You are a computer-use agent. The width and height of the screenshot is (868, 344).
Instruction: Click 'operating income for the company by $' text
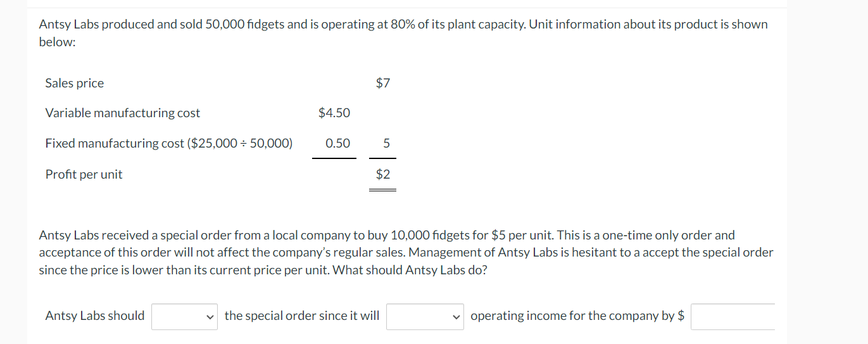point(577,315)
